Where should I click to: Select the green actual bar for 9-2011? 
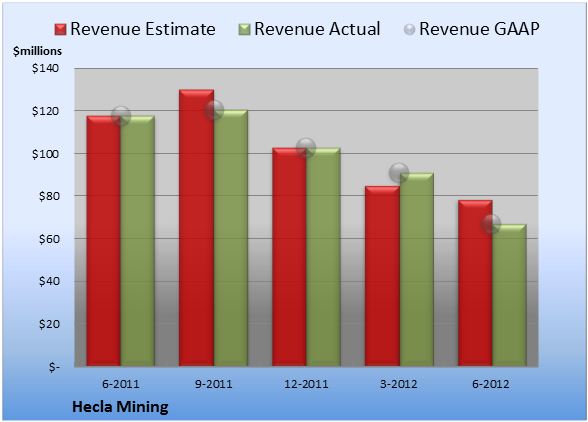coord(231,238)
